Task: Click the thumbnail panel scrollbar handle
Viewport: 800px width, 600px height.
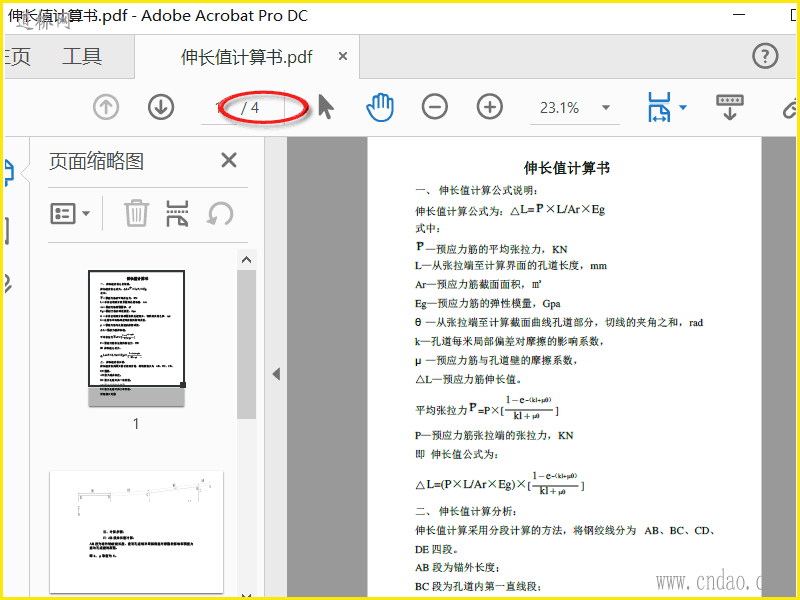Action: [246, 344]
